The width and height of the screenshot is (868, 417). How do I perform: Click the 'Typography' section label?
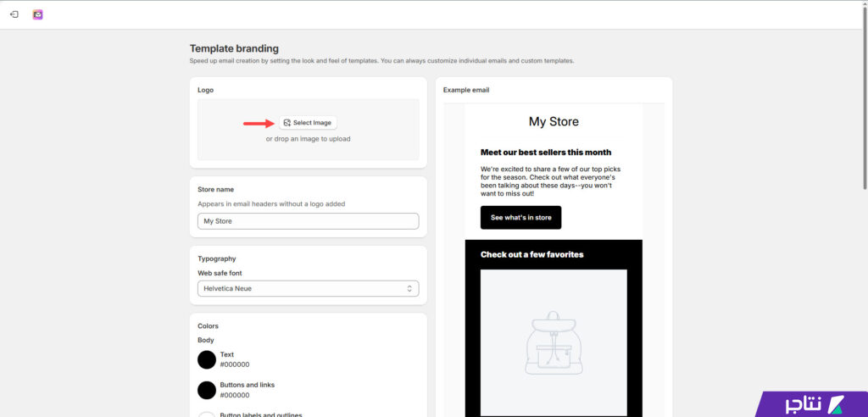tap(216, 259)
